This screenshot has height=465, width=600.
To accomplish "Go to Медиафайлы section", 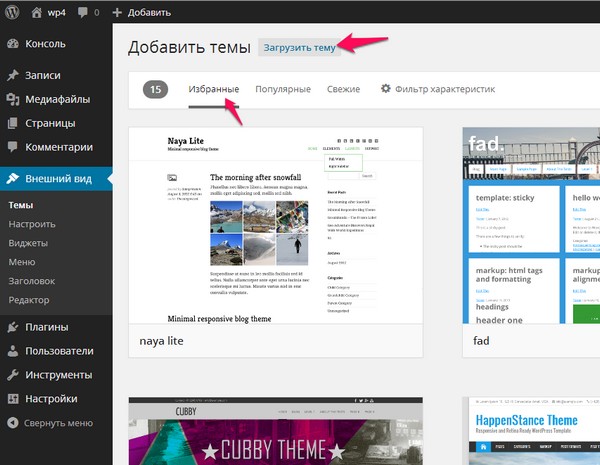I will tap(56, 100).
